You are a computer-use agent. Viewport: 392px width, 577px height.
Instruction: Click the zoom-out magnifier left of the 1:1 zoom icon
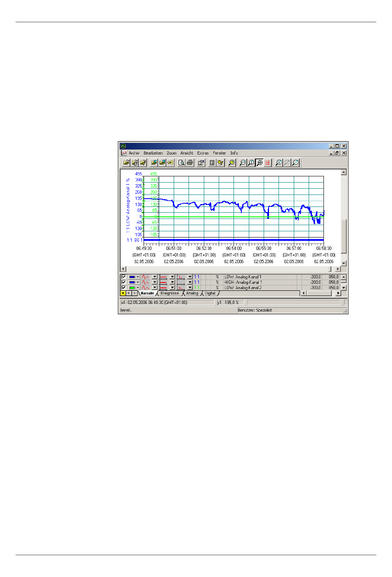[243, 163]
